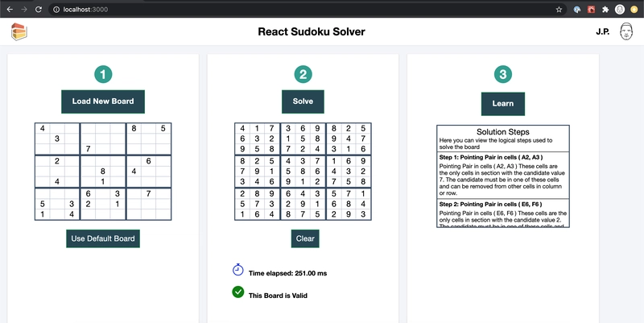The height and width of the screenshot is (323, 644).
Task: Click the browser forward arrow
Action: (24, 10)
